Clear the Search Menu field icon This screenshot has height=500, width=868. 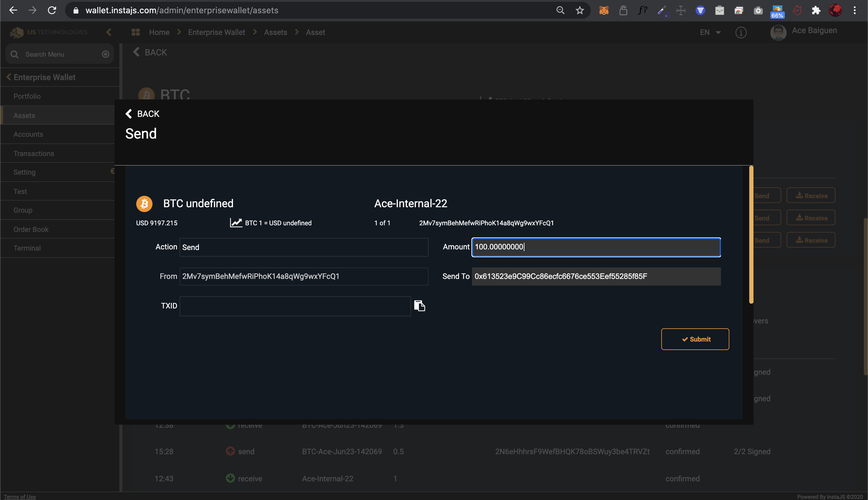(x=105, y=54)
